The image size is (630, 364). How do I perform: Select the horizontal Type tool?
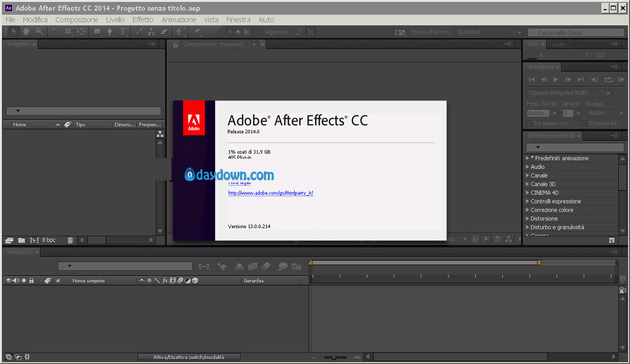[x=123, y=32]
